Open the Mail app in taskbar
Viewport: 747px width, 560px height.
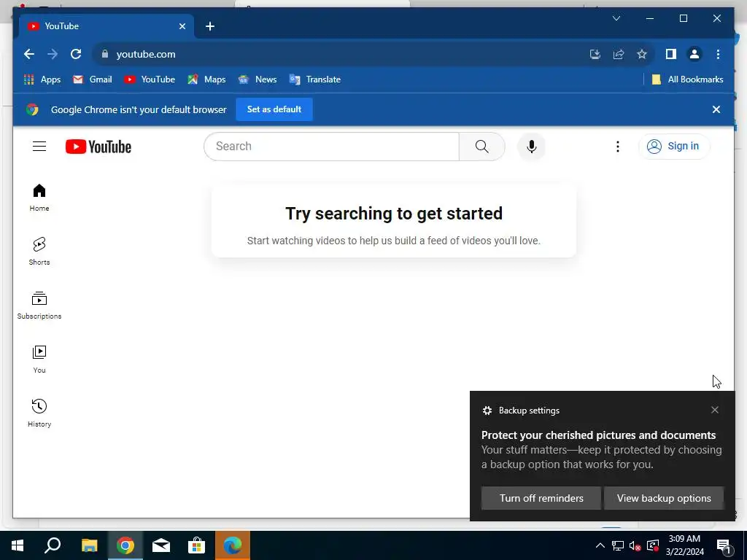pos(161,545)
